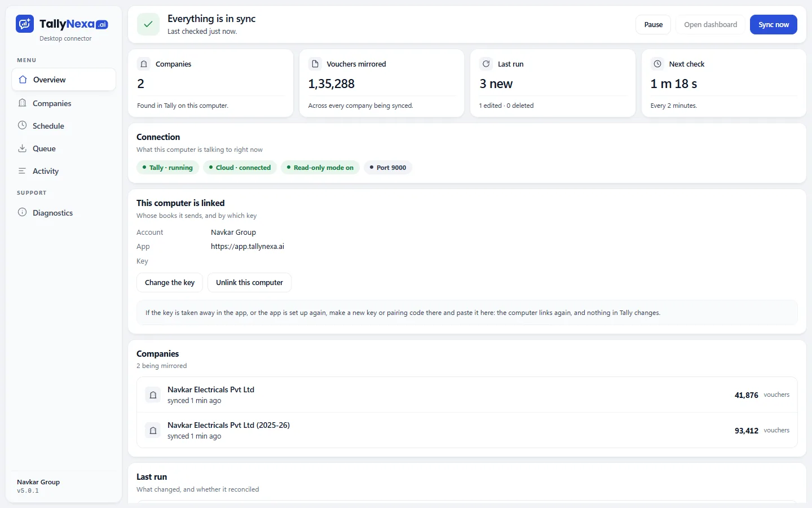Pause syncing with the Pause button

(x=654, y=24)
